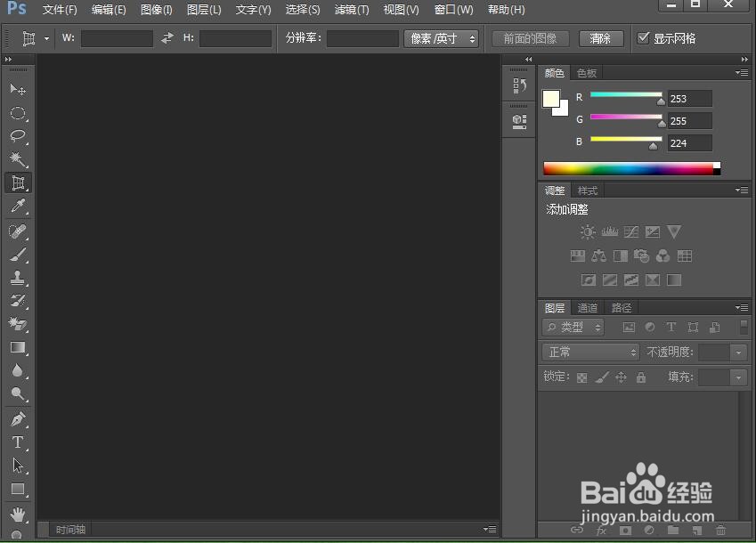Select the Lasso tool
The width and height of the screenshot is (756, 543).
[x=18, y=136]
